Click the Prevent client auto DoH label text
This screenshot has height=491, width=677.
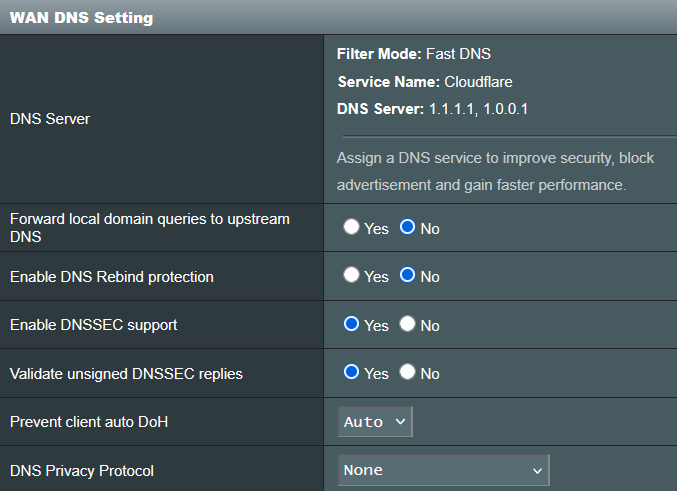click(89, 422)
